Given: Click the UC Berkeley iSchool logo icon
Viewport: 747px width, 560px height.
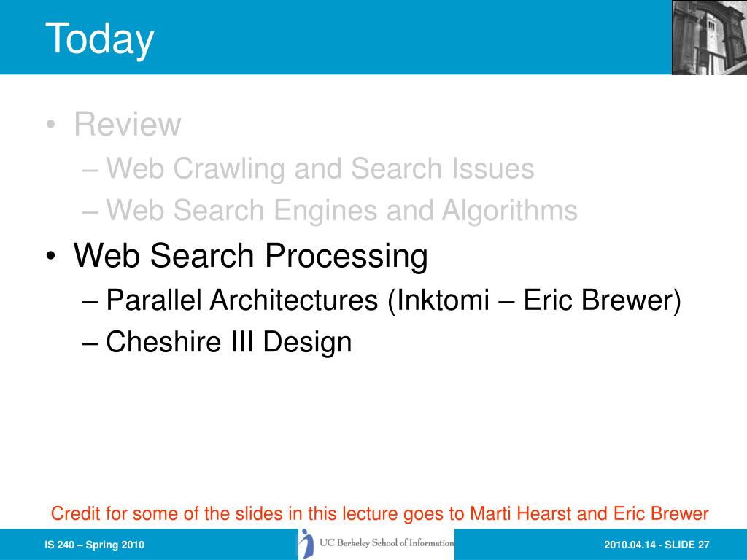Looking at the screenshot, I should [x=306, y=544].
